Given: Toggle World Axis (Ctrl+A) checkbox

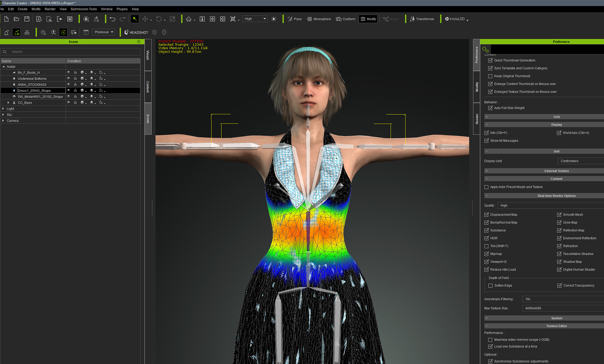Looking at the screenshot, I should [x=559, y=133].
